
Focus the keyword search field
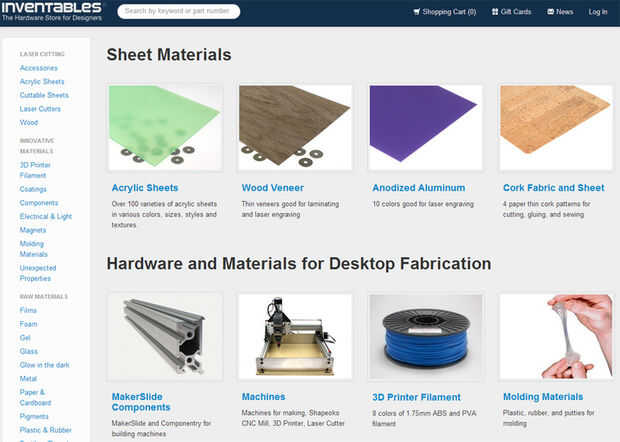179,11
